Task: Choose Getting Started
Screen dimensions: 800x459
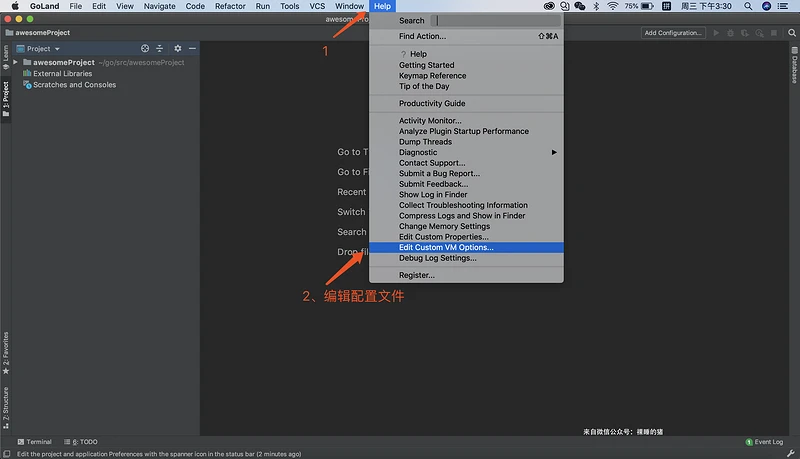Action: coord(466,65)
